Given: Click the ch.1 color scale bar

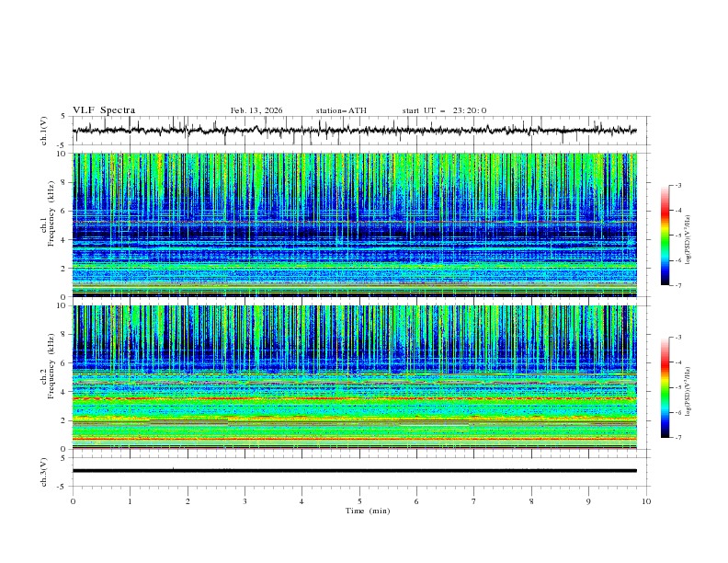Looking at the screenshot, I should point(665,236).
